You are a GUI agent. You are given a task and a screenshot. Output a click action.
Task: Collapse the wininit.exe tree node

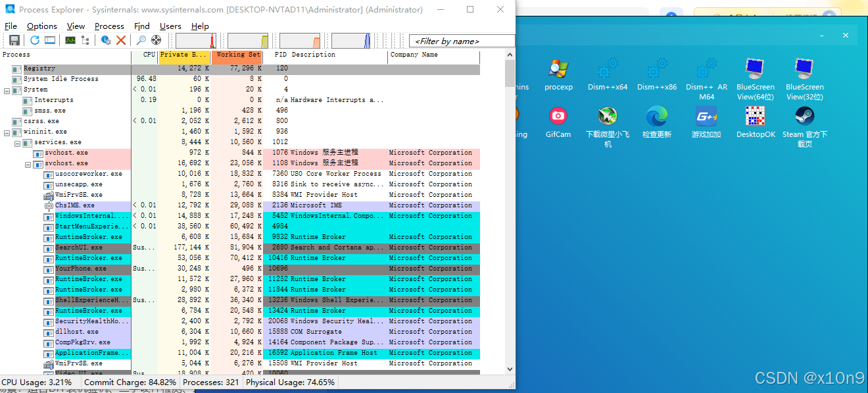(x=7, y=132)
